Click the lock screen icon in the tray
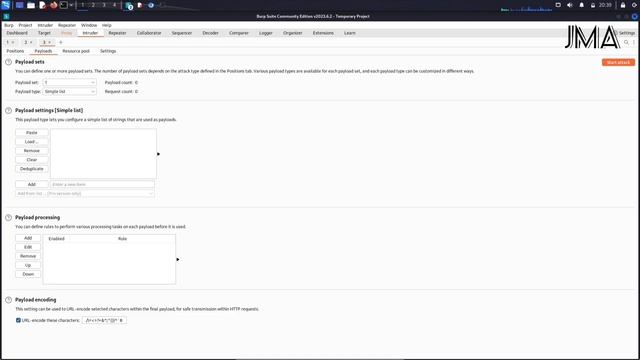This screenshot has width=640, height=360. point(623,5)
